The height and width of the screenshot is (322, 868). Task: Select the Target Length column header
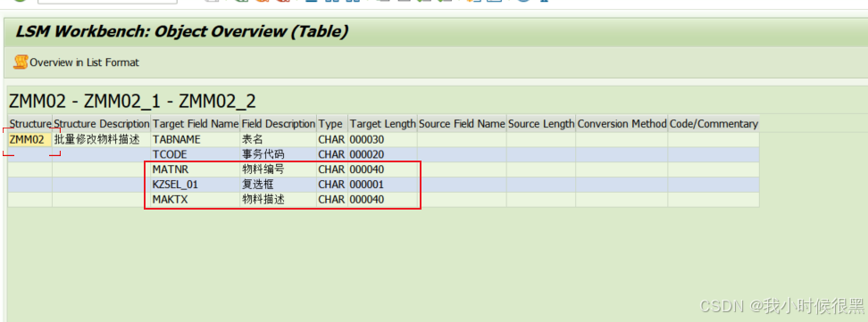(382, 124)
